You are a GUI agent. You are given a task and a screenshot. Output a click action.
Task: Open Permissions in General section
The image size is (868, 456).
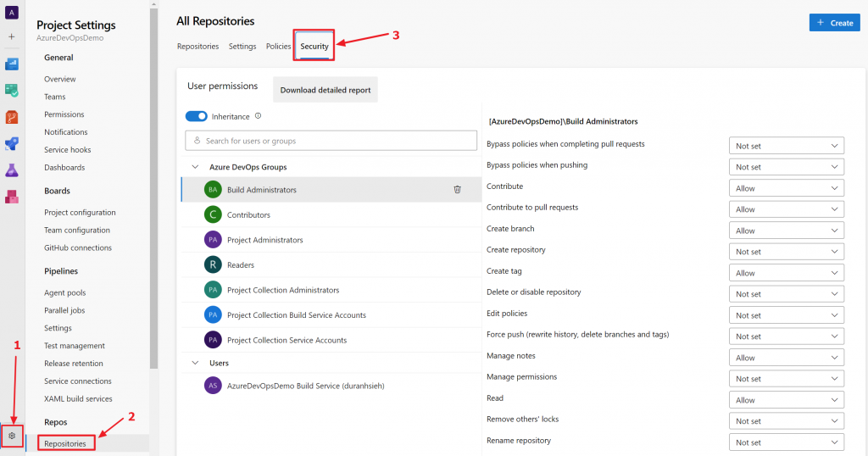click(64, 114)
